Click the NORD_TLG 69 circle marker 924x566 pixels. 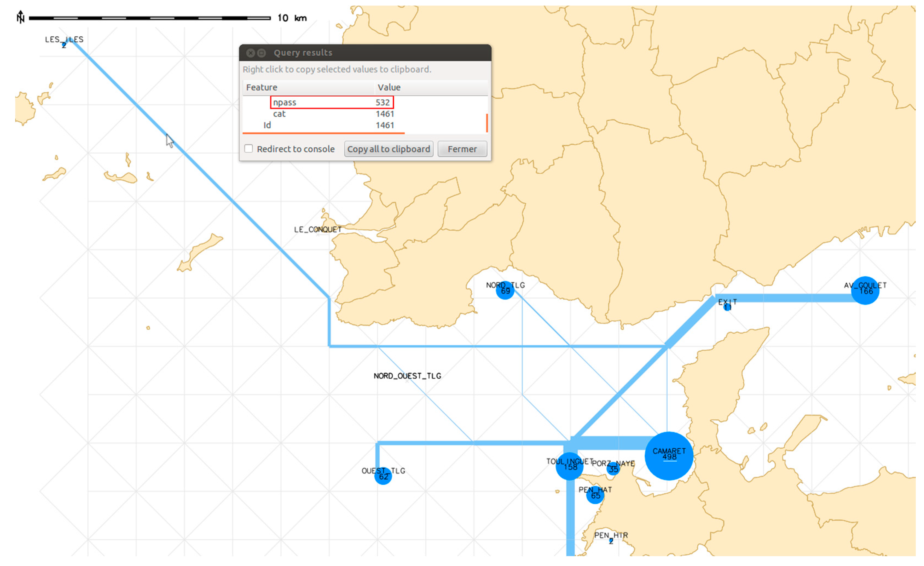[505, 291]
